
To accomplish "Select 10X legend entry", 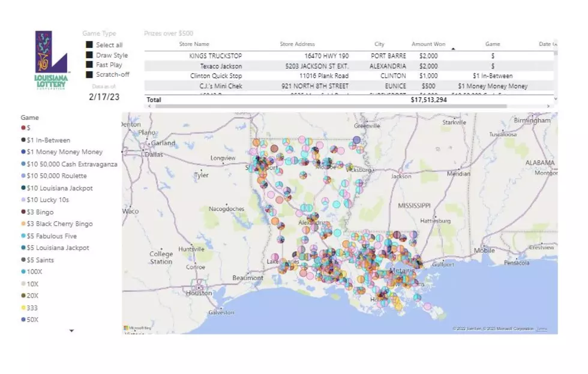I will 29,283.
